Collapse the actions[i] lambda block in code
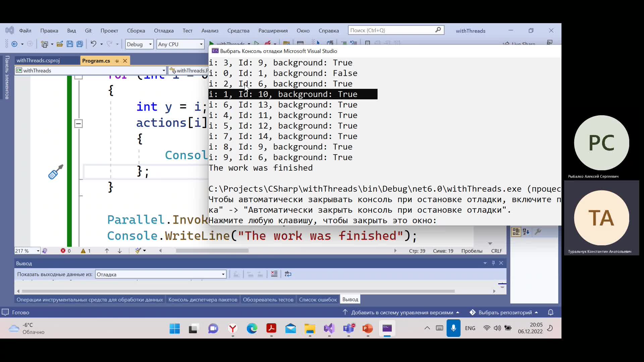 [78, 124]
